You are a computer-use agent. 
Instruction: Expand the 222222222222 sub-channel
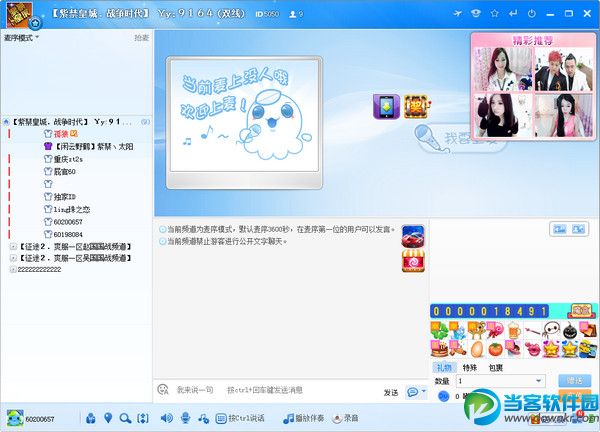coord(13,269)
